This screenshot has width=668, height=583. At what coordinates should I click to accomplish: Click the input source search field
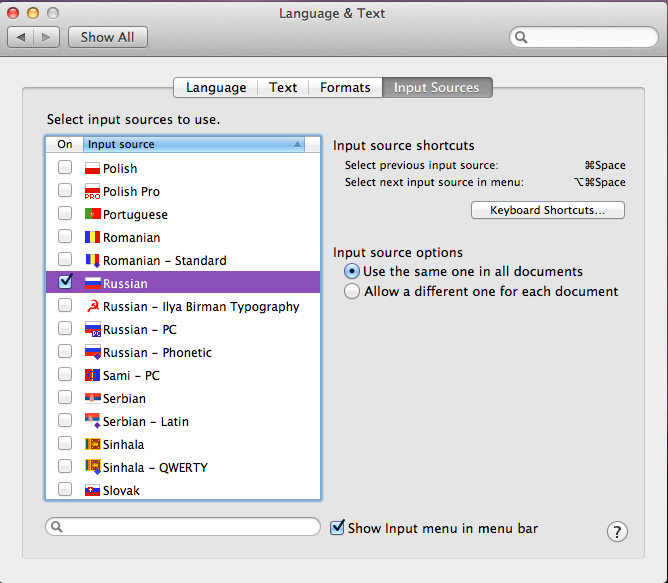coord(185,527)
